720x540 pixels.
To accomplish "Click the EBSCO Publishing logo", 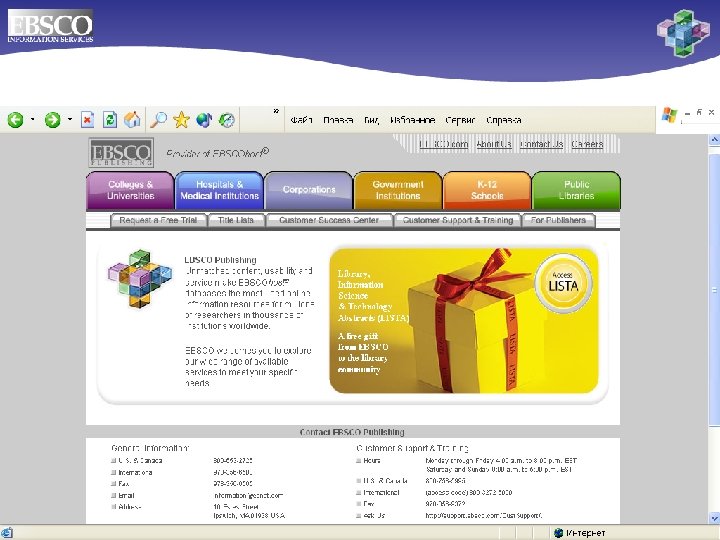I will pyautogui.click(x=121, y=153).
